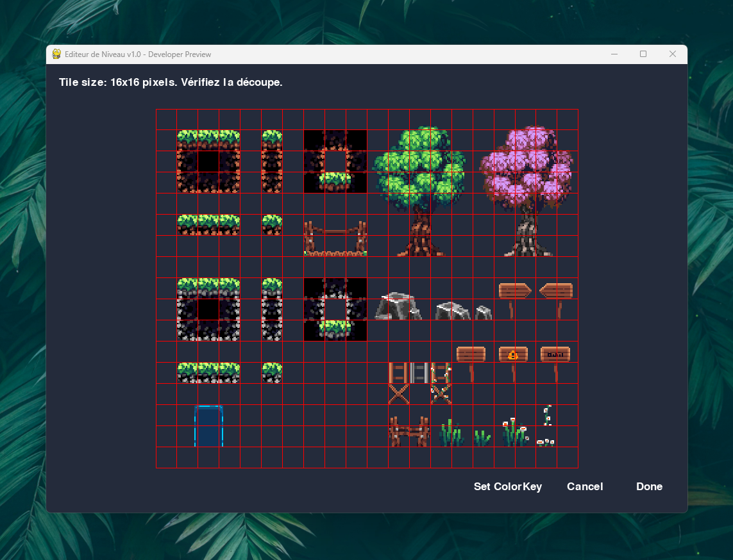The width and height of the screenshot is (733, 560).
Task: Click the Tile size instruction text
Action: coord(171,82)
